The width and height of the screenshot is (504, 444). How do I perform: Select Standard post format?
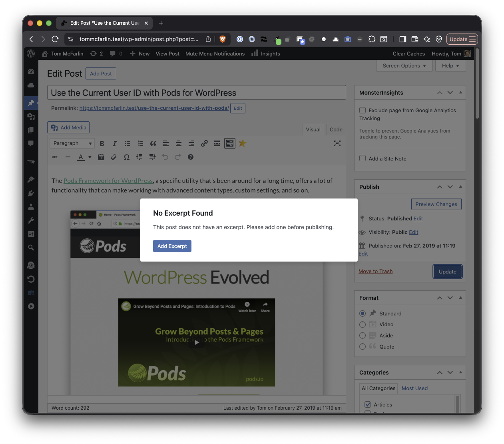tap(363, 313)
